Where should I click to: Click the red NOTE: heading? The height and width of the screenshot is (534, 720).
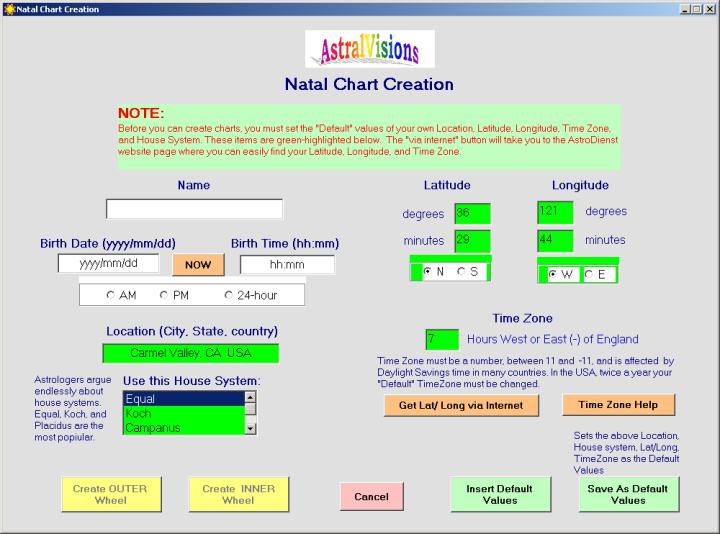(x=141, y=113)
